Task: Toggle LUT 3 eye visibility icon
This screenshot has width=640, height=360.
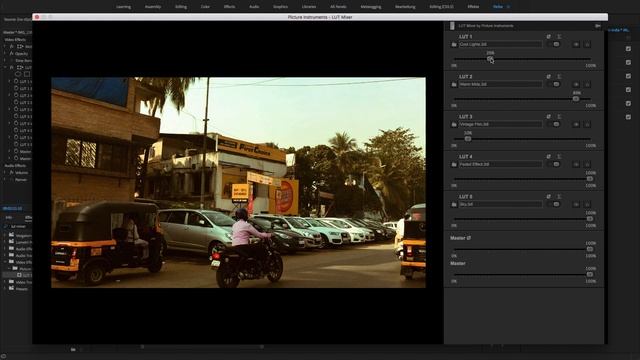Action: [x=576, y=124]
